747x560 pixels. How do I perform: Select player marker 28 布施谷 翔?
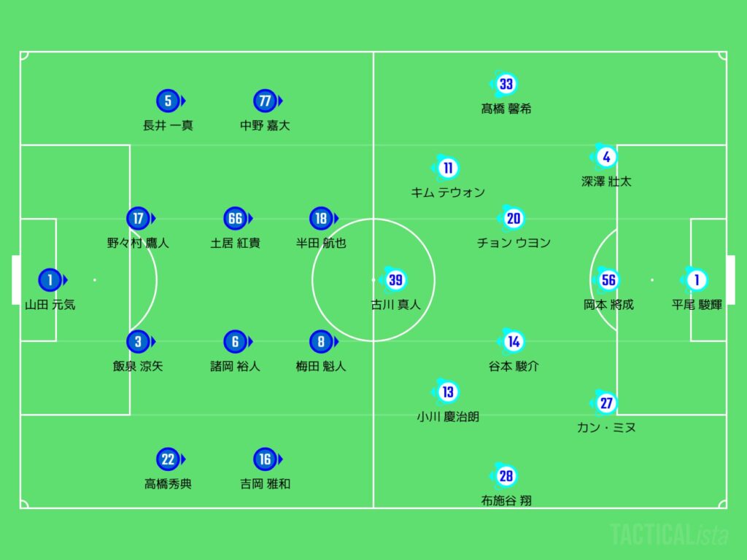click(505, 475)
